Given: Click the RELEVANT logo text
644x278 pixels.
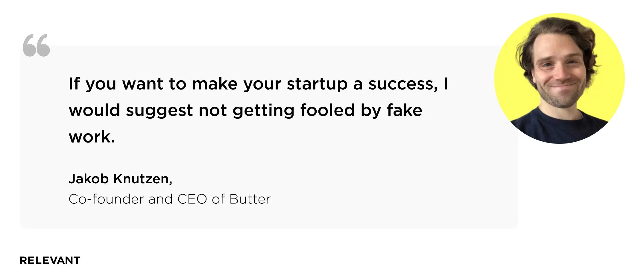Looking at the screenshot, I should click(50, 261).
